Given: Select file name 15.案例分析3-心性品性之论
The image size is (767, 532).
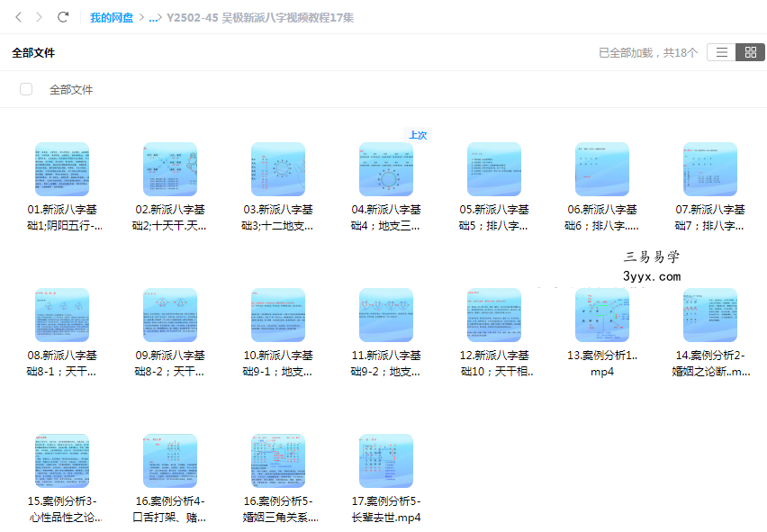Looking at the screenshot, I should click(64, 509).
